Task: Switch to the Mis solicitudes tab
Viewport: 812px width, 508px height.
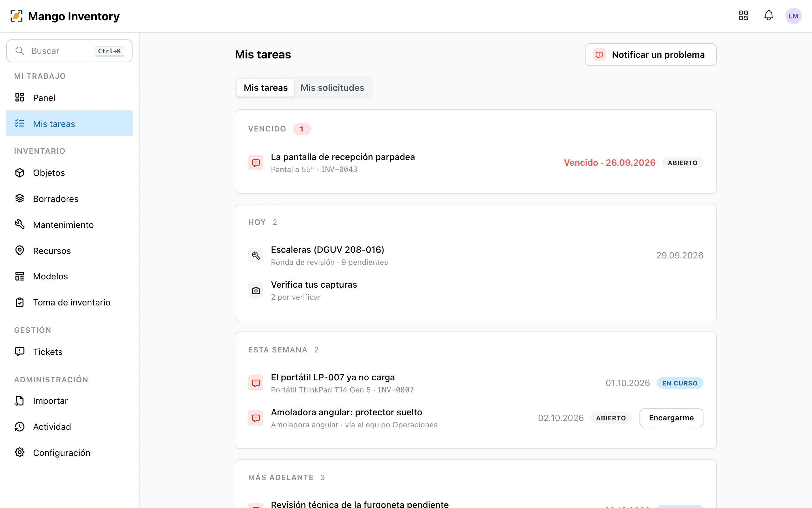Action: tap(332, 88)
